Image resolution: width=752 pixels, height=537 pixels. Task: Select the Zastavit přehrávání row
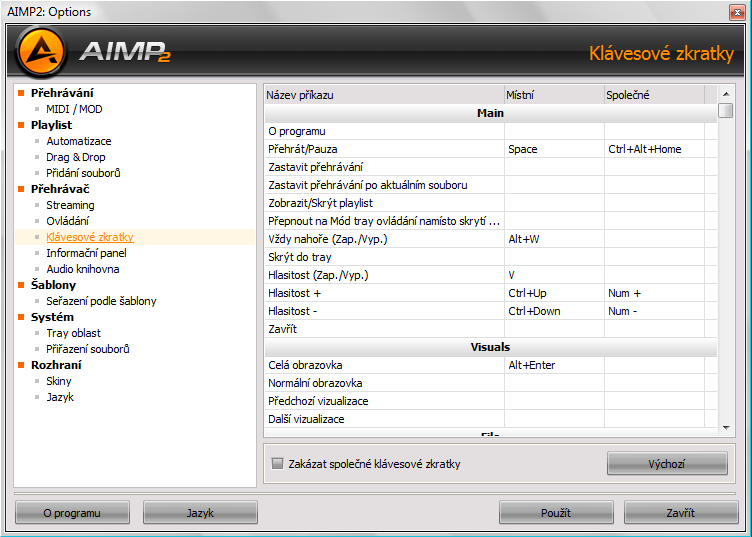coord(491,167)
